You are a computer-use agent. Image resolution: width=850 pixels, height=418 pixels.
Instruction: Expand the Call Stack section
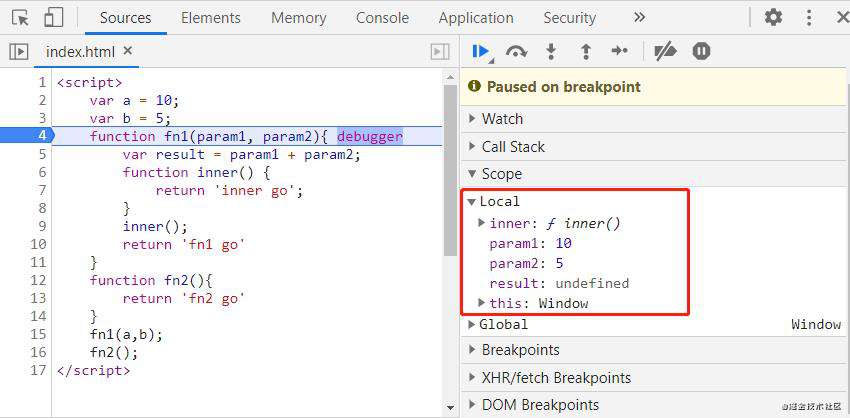coord(655,146)
